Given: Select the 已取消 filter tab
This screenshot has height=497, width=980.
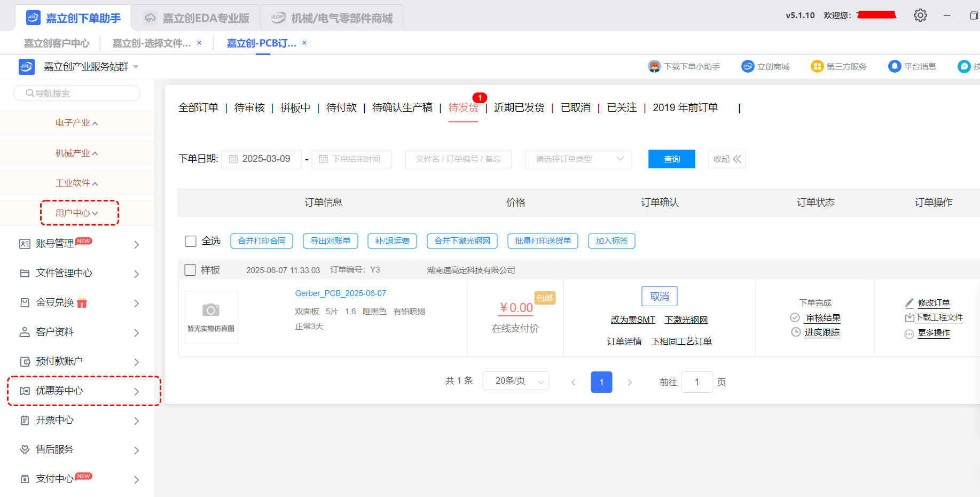Looking at the screenshot, I should tap(576, 107).
